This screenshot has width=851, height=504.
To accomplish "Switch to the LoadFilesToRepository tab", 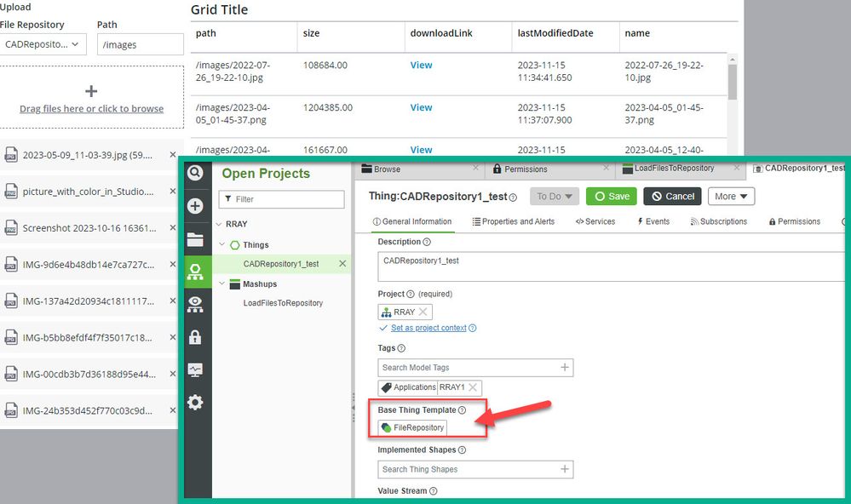I will 681,169.
